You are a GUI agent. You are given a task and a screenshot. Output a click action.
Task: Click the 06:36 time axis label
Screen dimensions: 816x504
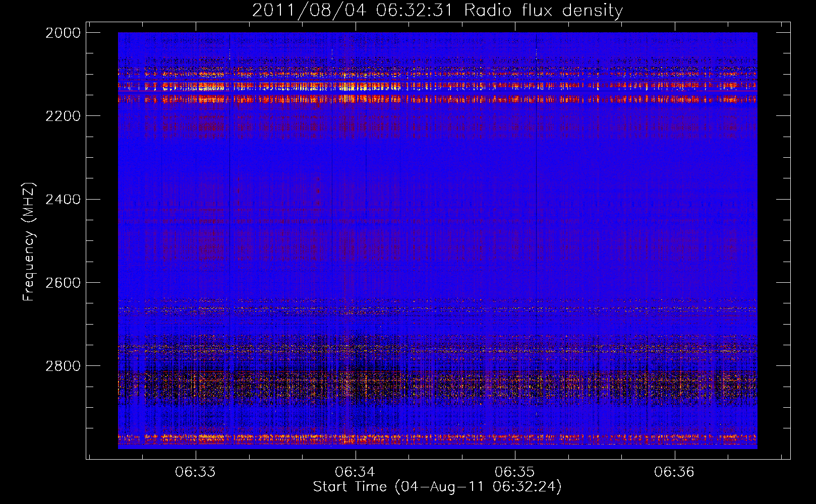click(x=674, y=472)
